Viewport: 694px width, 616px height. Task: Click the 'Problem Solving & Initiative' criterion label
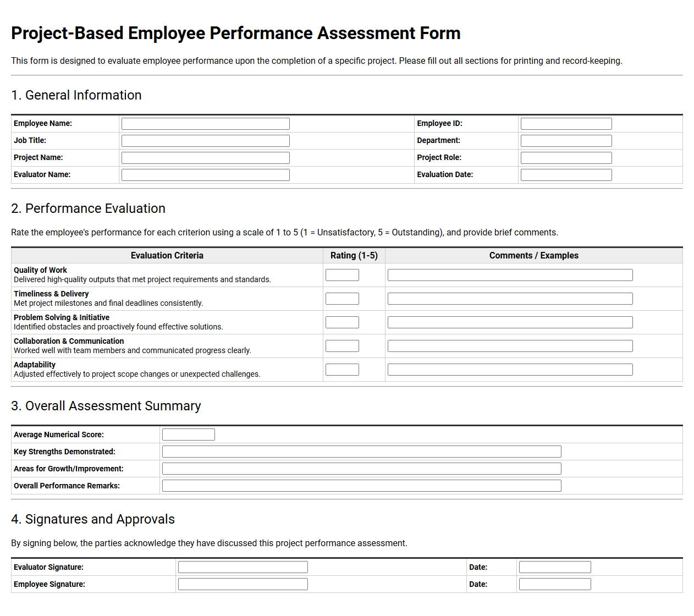pyautogui.click(x=62, y=317)
